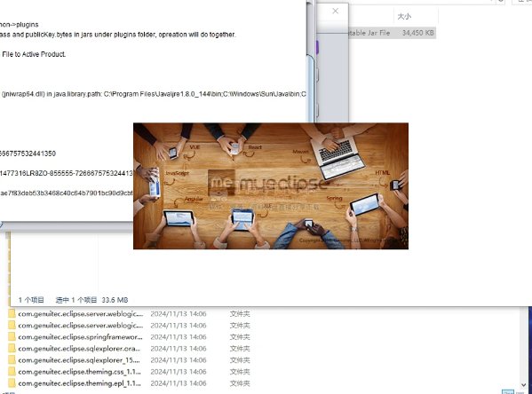Select the Jar File type cell

tap(369, 33)
